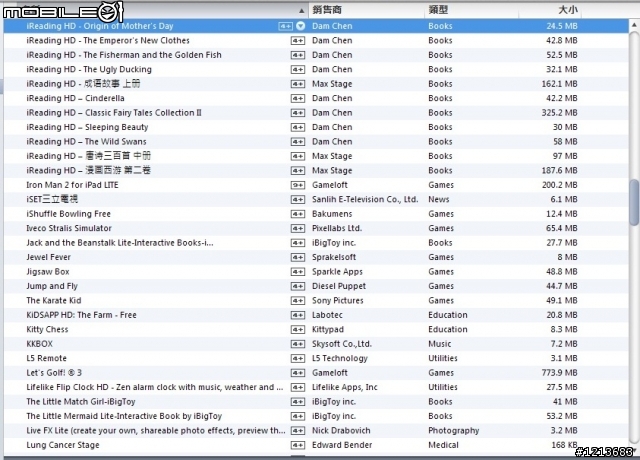Screen dimensions: 640x460
Task: Select the Iron Man 2 for iPad LITE app
Action: point(316,185)
